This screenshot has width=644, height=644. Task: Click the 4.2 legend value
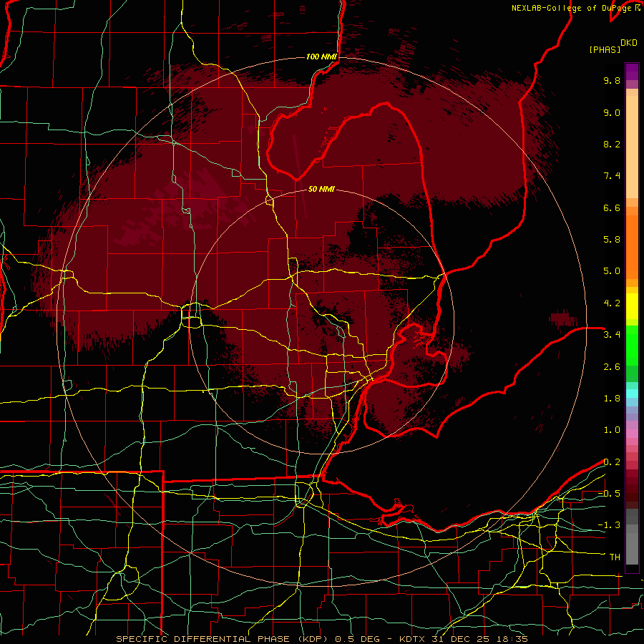[x=612, y=303]
